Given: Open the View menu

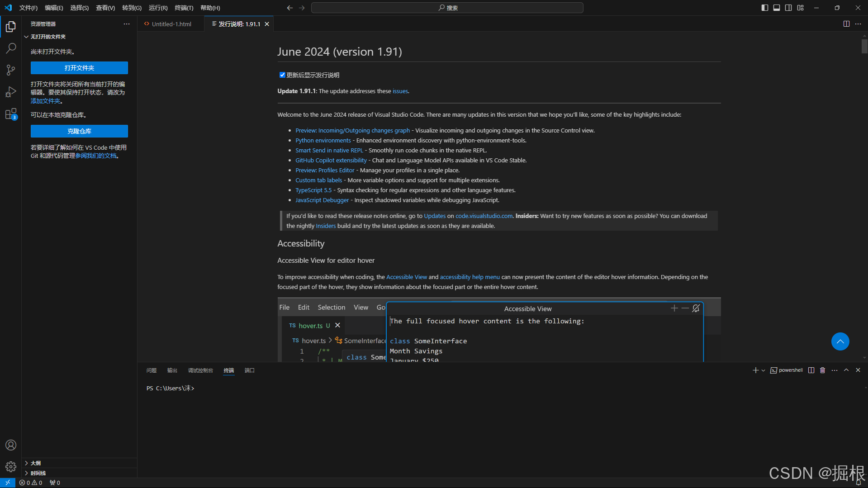Looking at the screenshot, I should coord(105,8).
